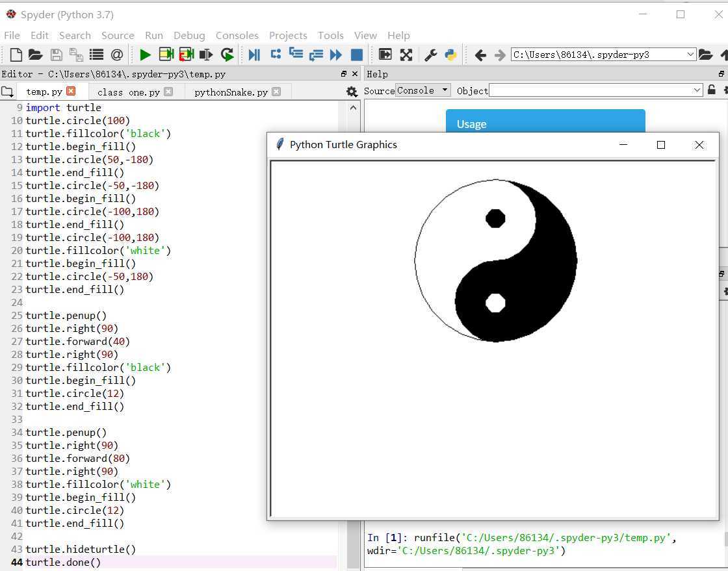Image resolution: width=728 pixels, height=571 pixels.
Task: Step over the current line in debugger
Action: 276,54
